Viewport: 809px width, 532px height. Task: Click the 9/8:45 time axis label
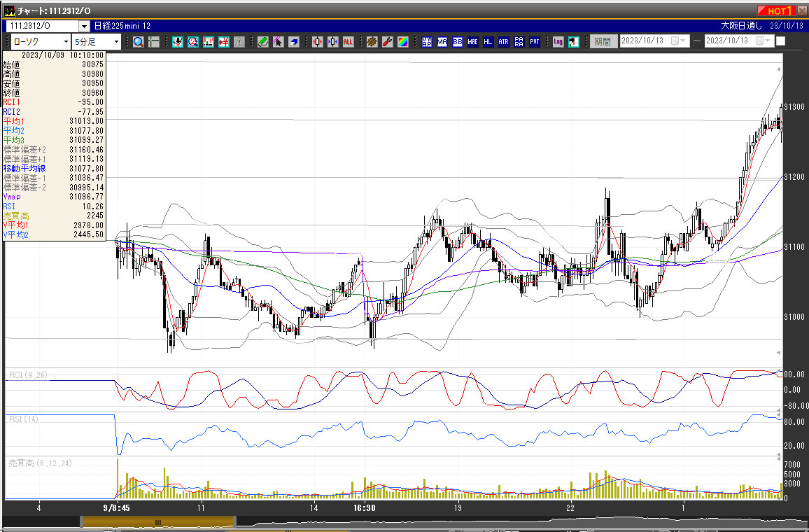pos(117,508)
